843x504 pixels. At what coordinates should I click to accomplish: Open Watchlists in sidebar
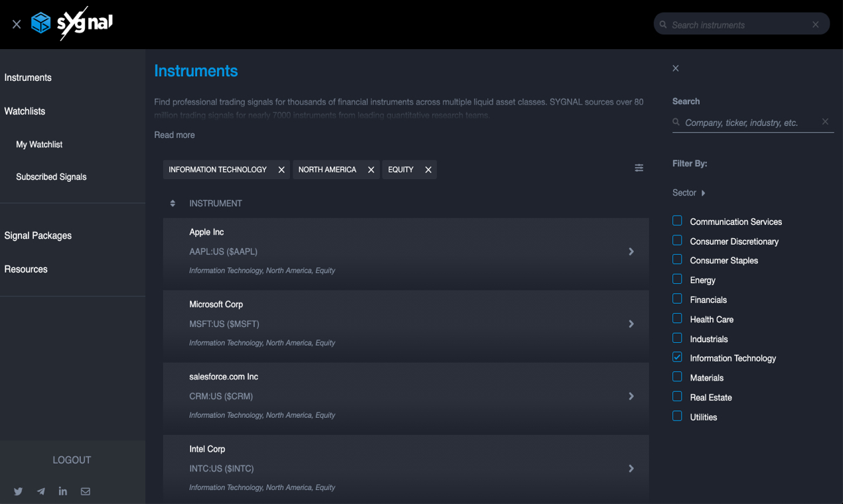pos(25,111)
